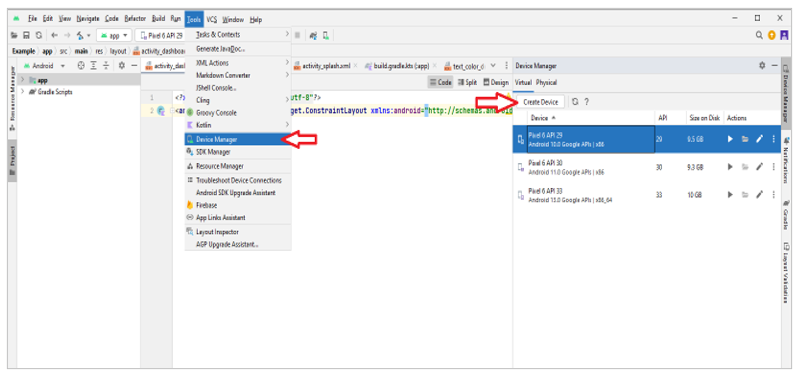Open the Refactor menu

click(x=135, y=19)
